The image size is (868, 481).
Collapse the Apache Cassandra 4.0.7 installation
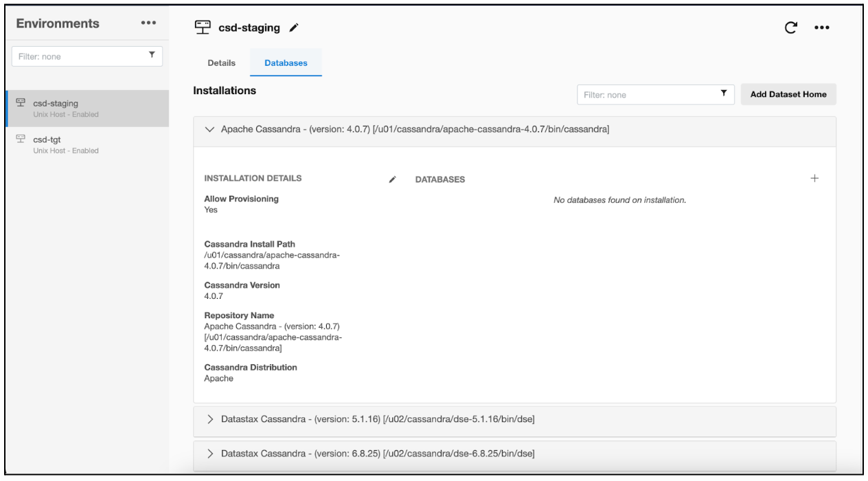[x=209, y=129]
